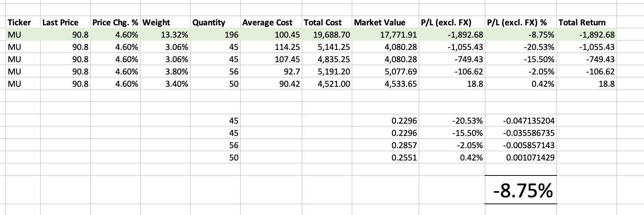Select total cost cell 5,191.20
The height and width of the screenshot is (215, 644).
[327, 72]
